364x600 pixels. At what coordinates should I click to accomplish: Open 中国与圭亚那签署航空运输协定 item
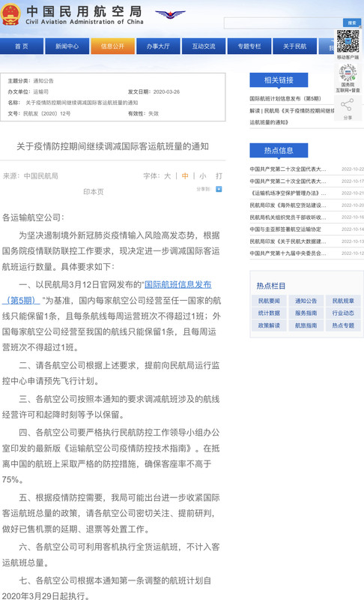[x=285, y=229]
